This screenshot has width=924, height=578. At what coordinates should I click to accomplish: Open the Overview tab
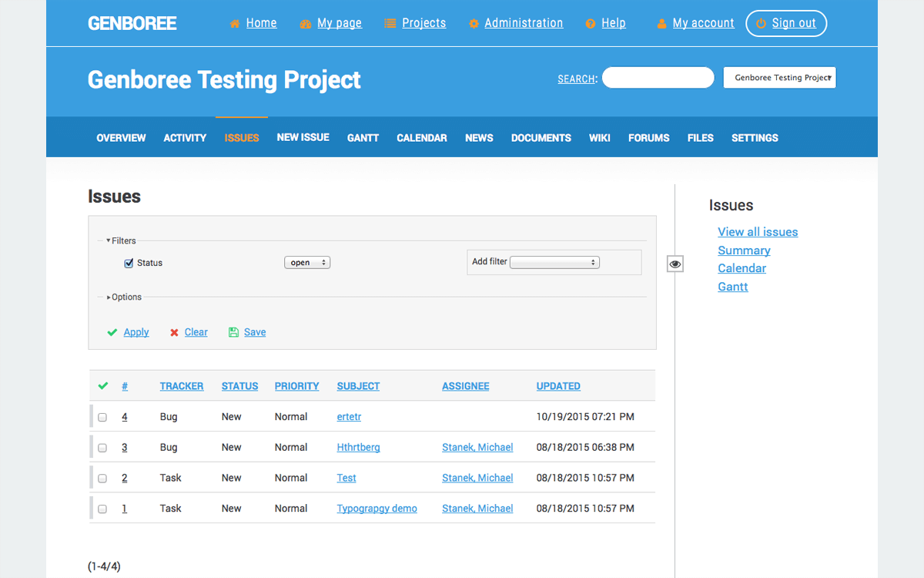121,138
